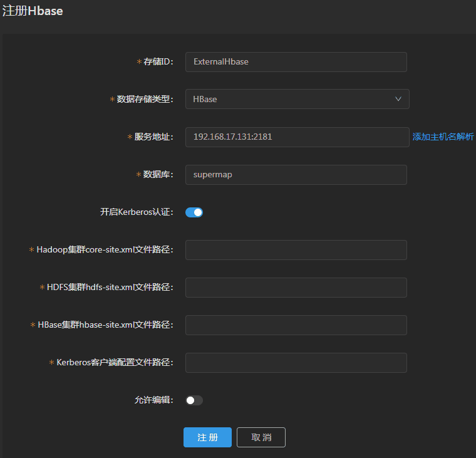Focus the Kerberos客户端配置文件路径 input
Viewport: 476px width, 458px height.
click(296, 363)
